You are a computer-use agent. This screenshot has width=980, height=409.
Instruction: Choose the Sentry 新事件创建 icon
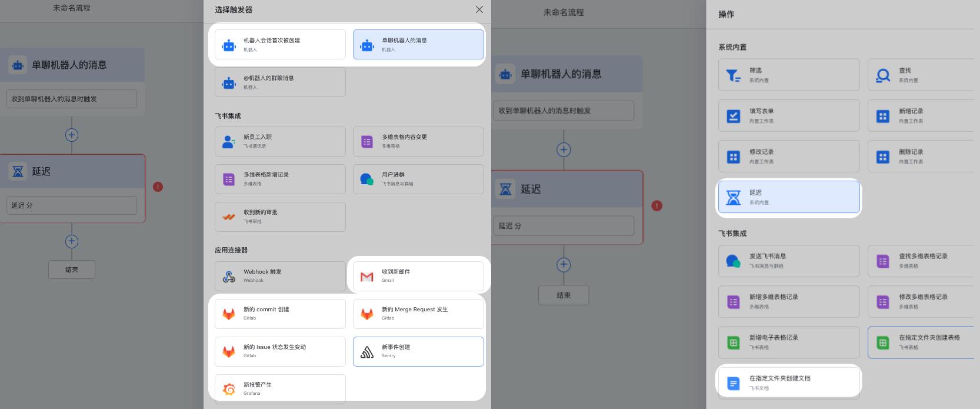click(x=367, y=351)
